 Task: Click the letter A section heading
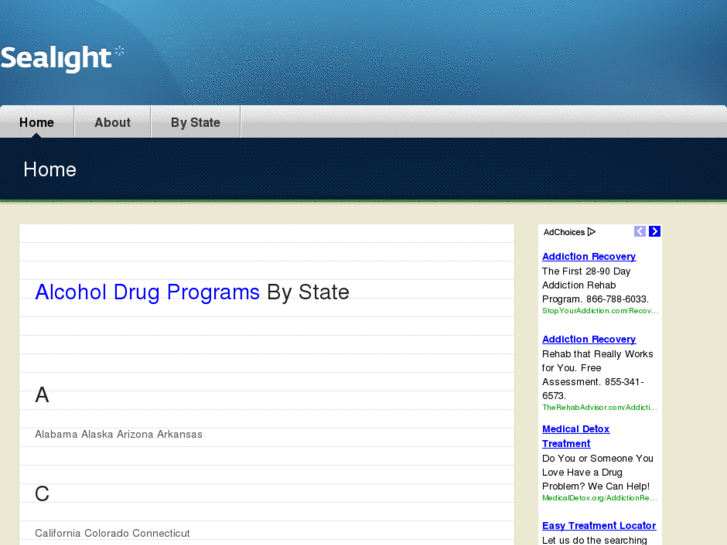pyautogui.click(x=42, y=395)
